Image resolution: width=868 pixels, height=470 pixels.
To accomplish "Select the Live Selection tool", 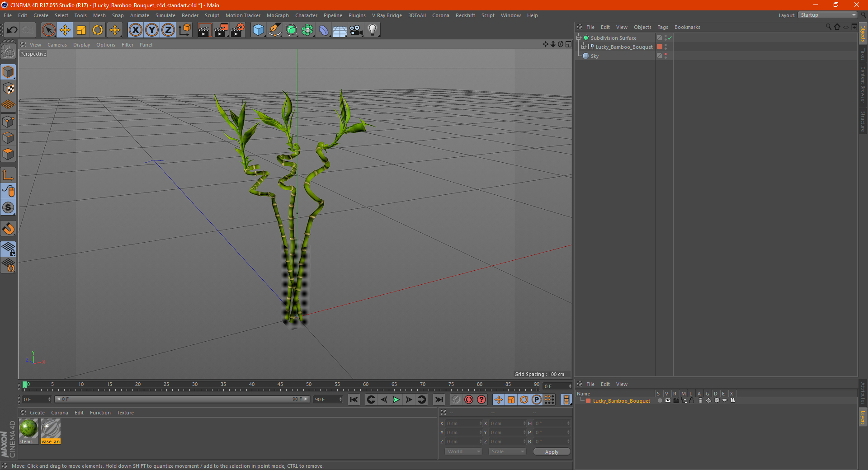I will [48, 30].
